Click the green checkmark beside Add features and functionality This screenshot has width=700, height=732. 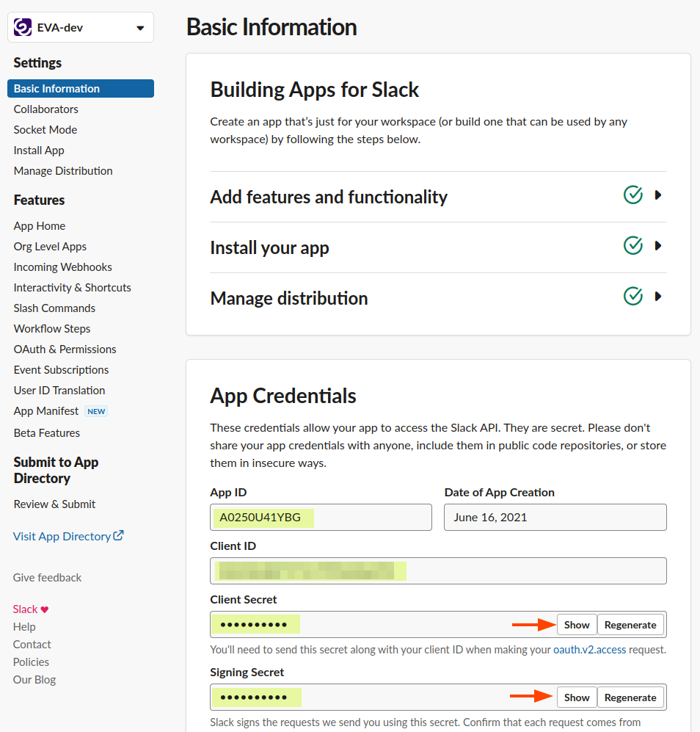[x=632, y=195]
